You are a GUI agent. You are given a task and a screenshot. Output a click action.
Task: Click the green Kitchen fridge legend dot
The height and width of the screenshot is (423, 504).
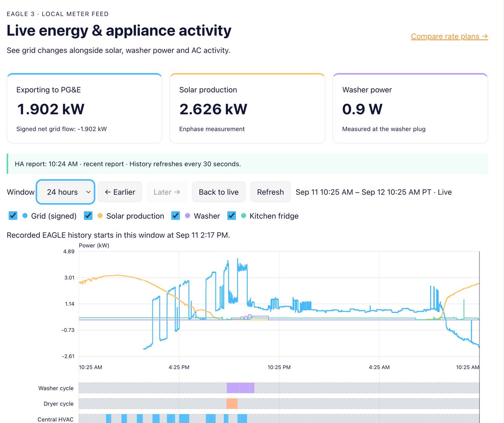point(243,216)
